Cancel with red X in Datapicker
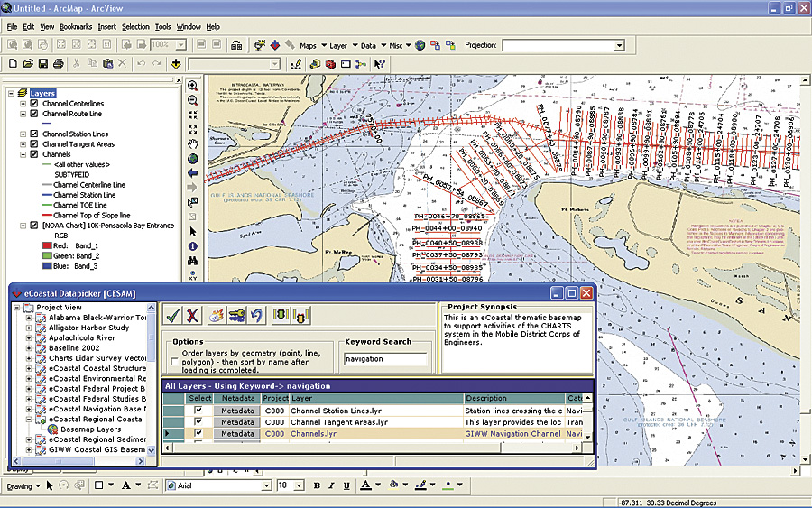Viewport: 812px width, 508px height. pos(192,315)
